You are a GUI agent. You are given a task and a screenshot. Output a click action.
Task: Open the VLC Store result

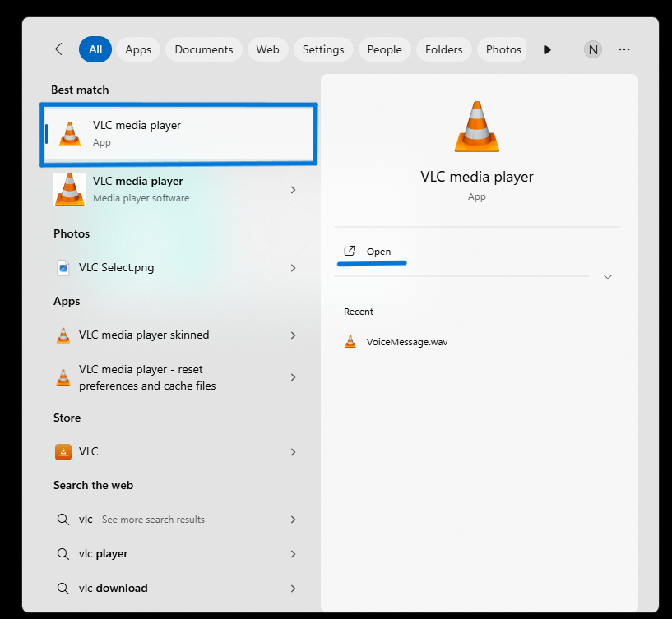click(176, 452)
